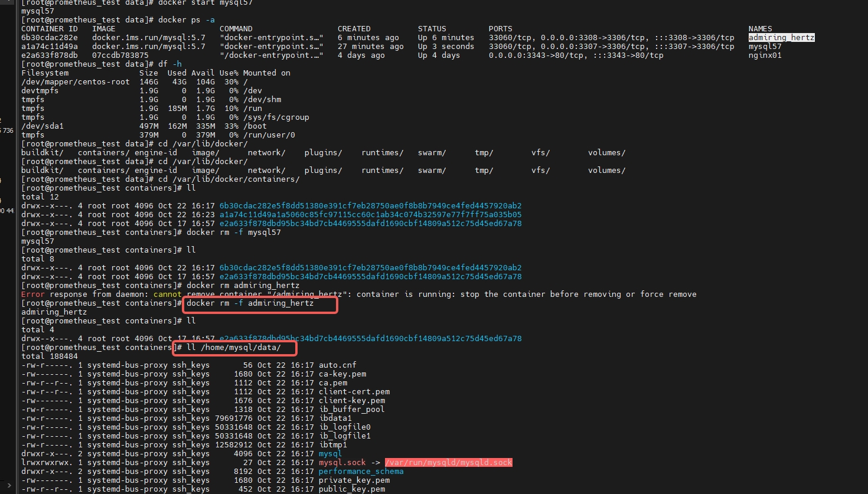This screenshot has height=494, width=868.
Task: Click the PORTS column header
Action: click(500, 29)
